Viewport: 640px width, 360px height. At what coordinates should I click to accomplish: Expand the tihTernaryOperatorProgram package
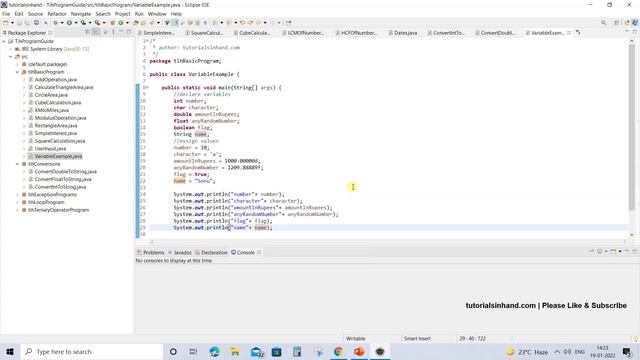(18, 210)
